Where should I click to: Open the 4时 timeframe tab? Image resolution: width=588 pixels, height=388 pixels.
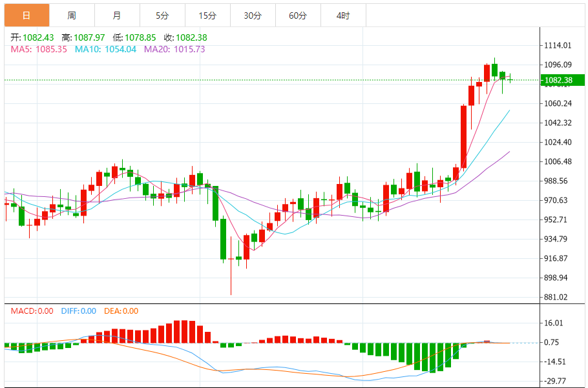point(343,15)
